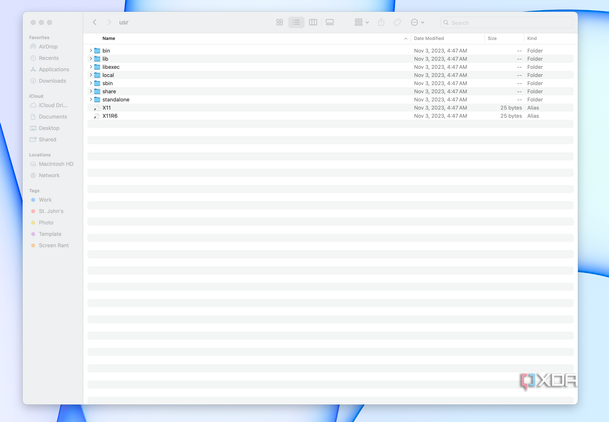This screenshot has width=609, height=422.
Task: Switch to list view
Action: click(x=296, y=23)
